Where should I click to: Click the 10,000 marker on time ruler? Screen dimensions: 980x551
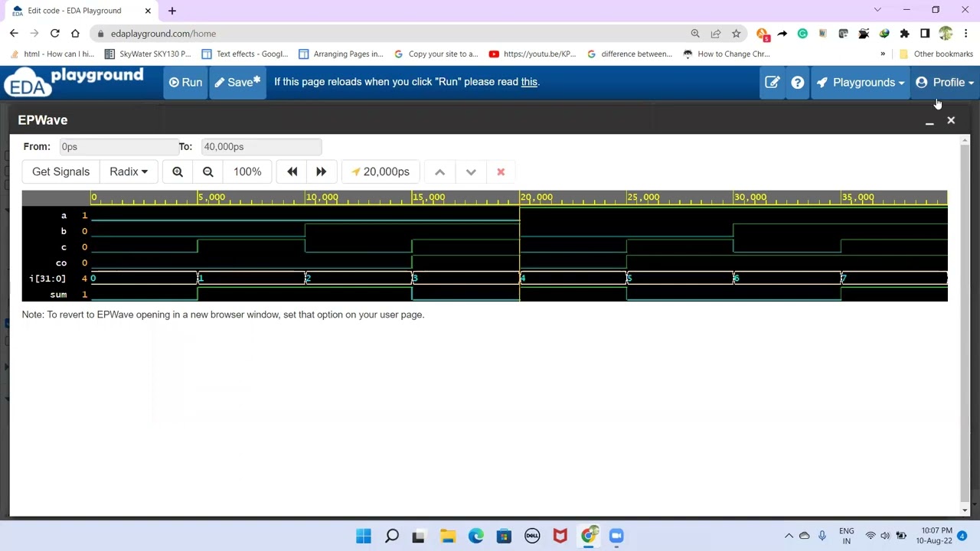click(x=322, y=197)
